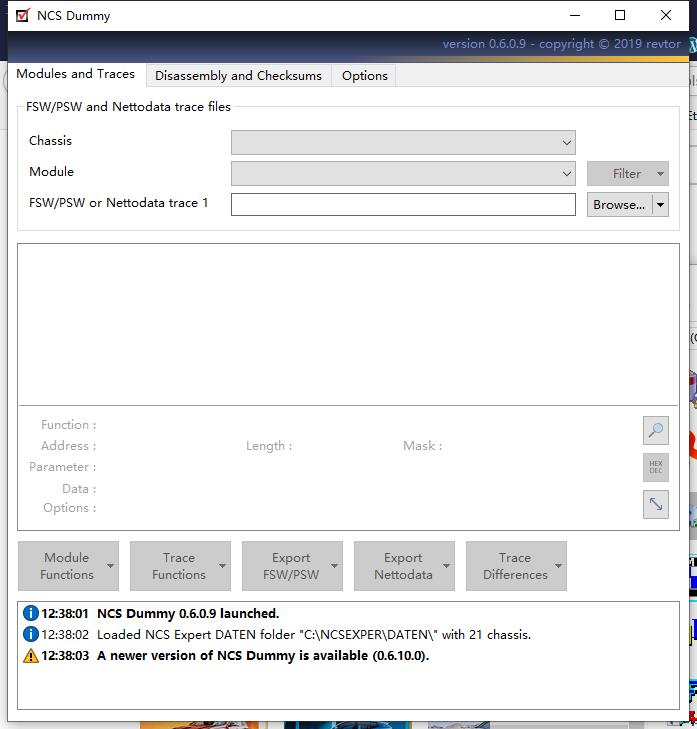Click the NCS Dummy checkmark title icon
697x729 pixels.
tap(22, 15)
